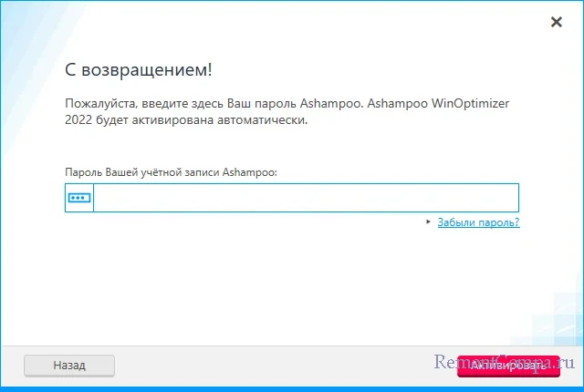Focus the Ashampoo account password field
The height and width of the screenshot is (392, 584).
(x=305, y=198)
